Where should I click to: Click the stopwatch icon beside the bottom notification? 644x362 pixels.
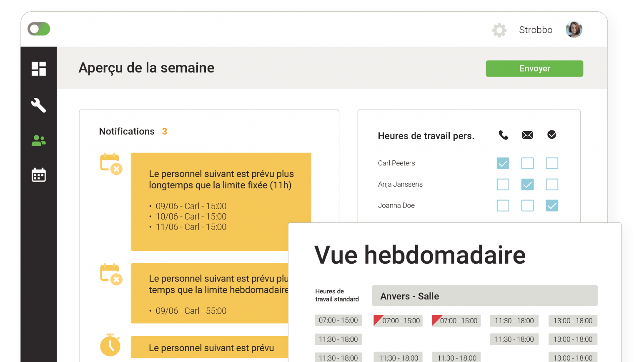point(110,346)
